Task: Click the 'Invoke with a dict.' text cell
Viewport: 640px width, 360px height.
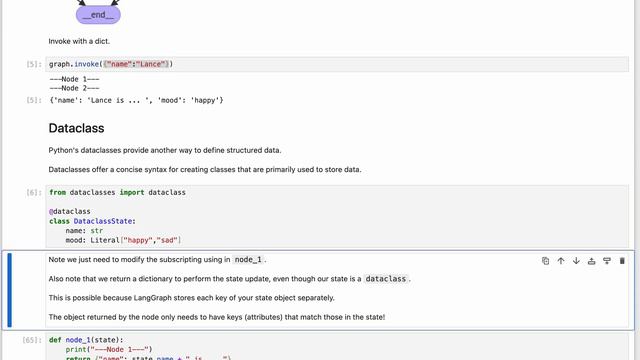Action: pos(79,41)
